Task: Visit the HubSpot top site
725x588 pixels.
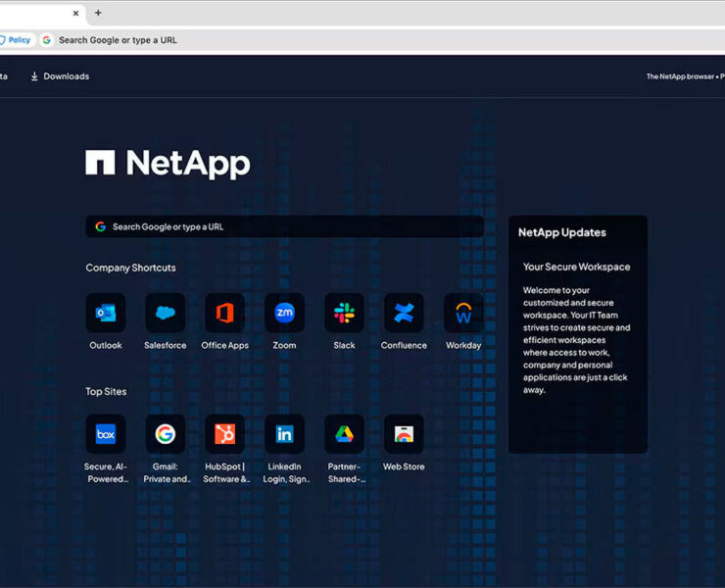Action: pyautogui.click(x=225, y=434)
